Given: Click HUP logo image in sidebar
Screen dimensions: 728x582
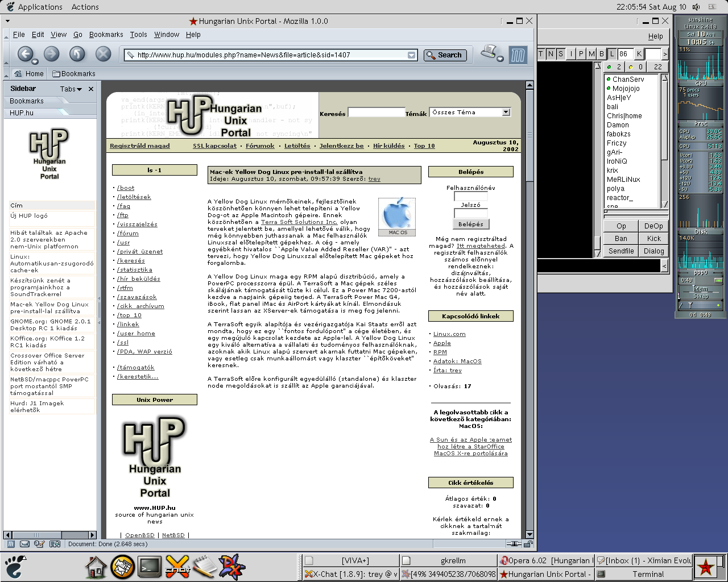Looking at the screenshot, I should point(49,154).
